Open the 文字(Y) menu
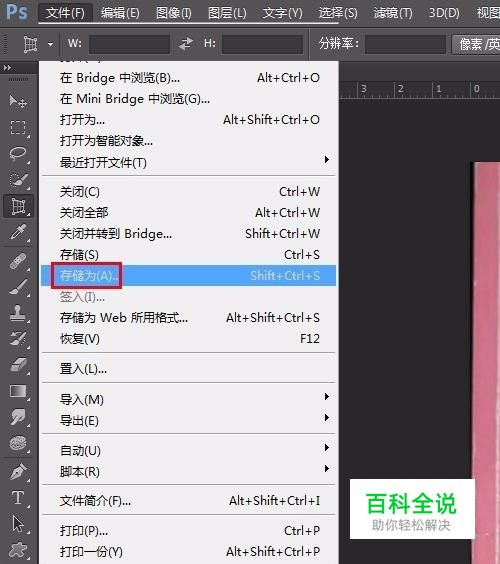 tap(282, 13)
